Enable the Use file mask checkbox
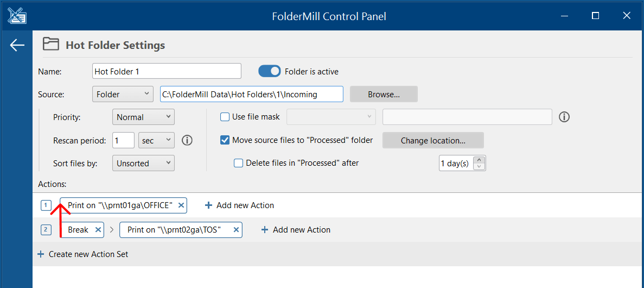The width and height of the screenshot is (644, 288). pyautogui.click(x=225, y=117)
